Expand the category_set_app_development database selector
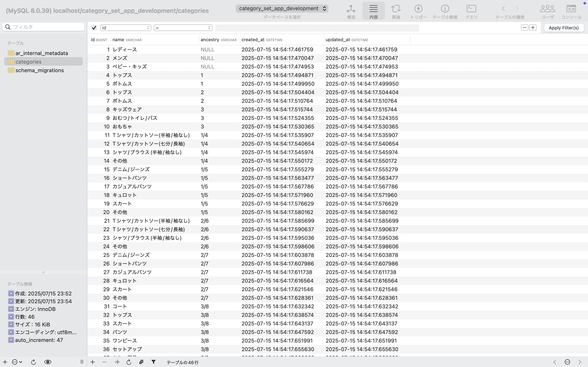 click(x=282, y=9)
